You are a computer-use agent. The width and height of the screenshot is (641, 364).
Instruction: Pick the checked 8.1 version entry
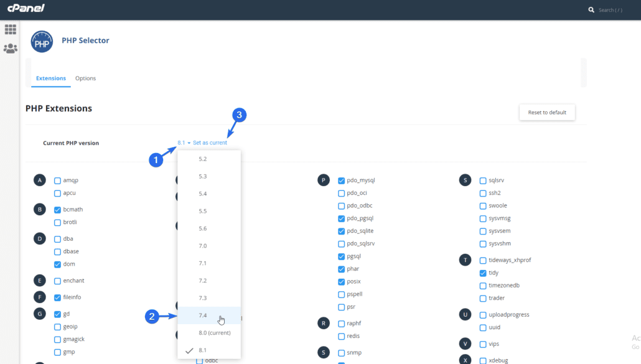[209, 350]
